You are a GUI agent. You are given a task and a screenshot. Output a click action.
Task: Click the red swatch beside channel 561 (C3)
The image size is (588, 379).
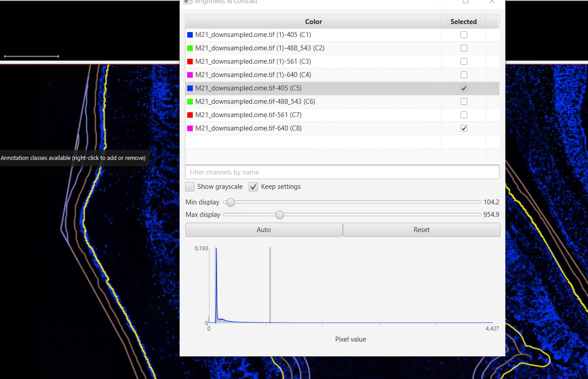[189, 61]
